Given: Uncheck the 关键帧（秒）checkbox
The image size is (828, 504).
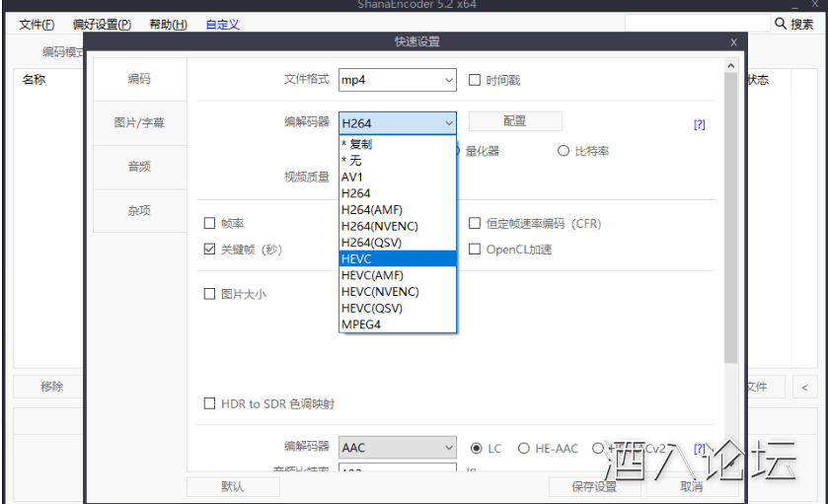Looking at the screenshot, I should pyautogui.click(x=209, y=250).
